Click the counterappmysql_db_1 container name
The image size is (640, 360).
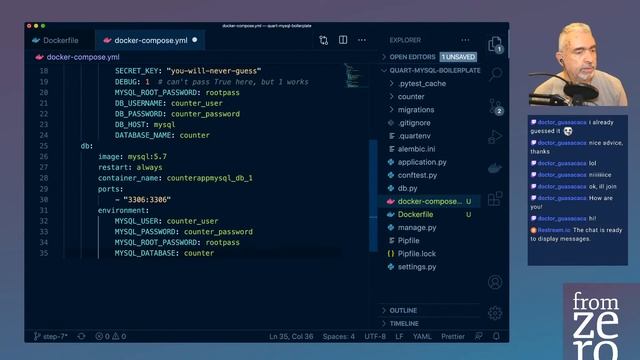pyautogui.click(x=209, y=178)
